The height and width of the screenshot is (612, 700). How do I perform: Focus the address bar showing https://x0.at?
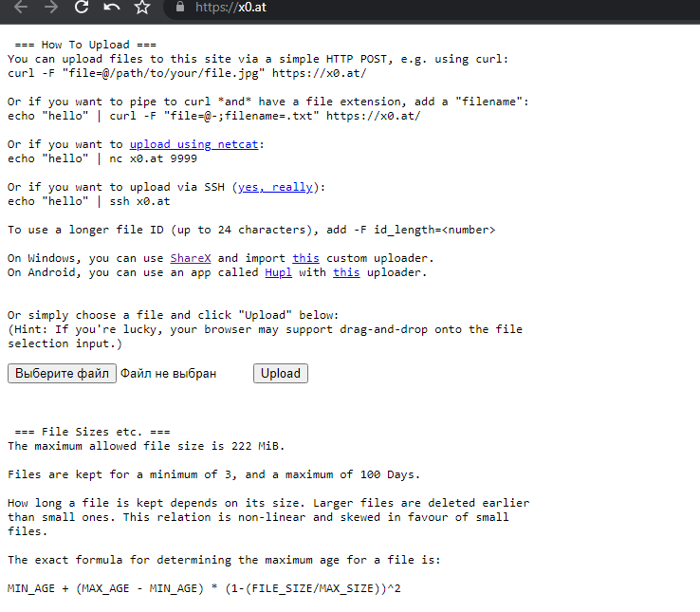tap(379, 8)
